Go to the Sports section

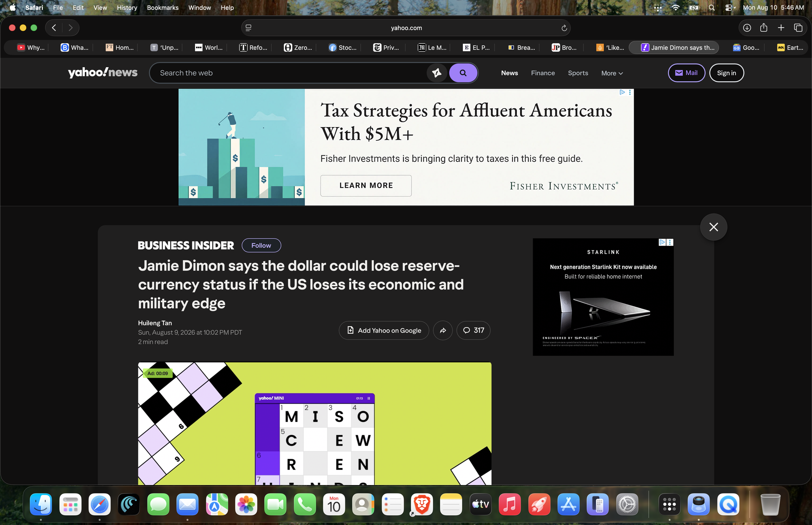578,73
